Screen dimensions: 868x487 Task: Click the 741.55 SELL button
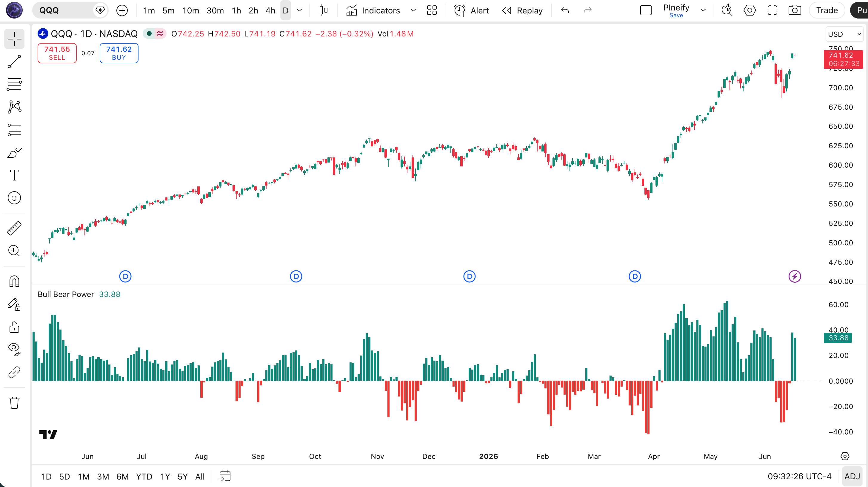point(57,53)
